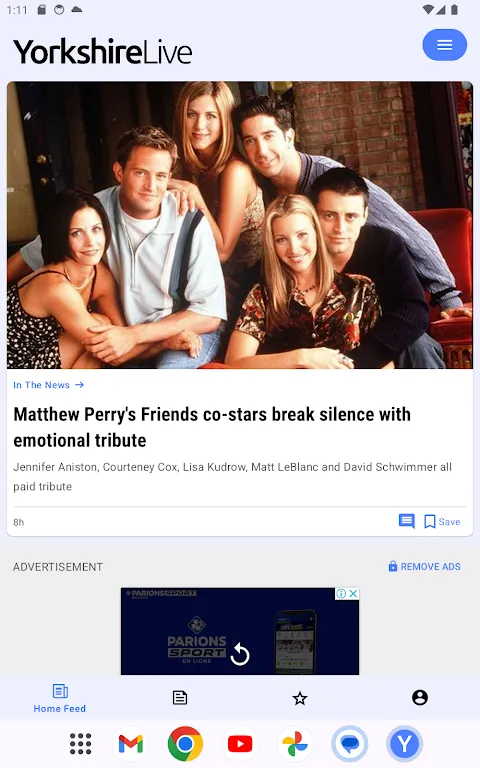Open the Friends cast photo article
The height and width of the screenshot is (768, 480).
pyautogui.click(x=240, y=225)
